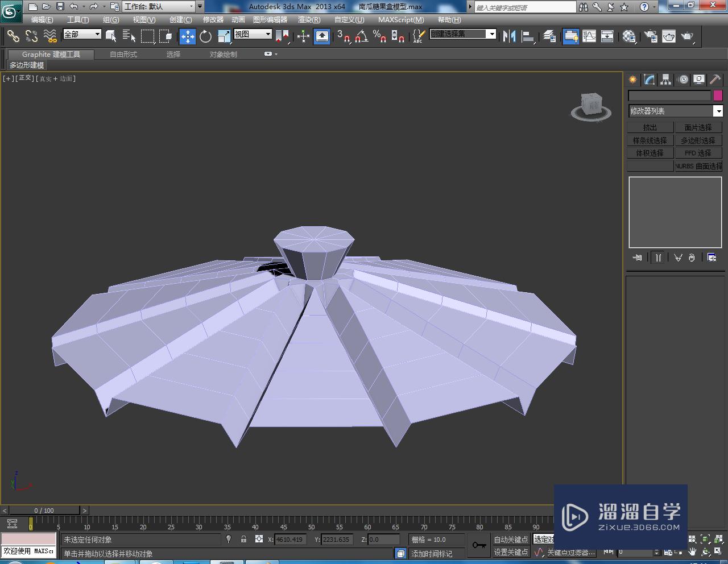The height and width of the screenshot is (564, 728).
Task: Open the Utilities hammer panel tab
Action: (715, 80)
